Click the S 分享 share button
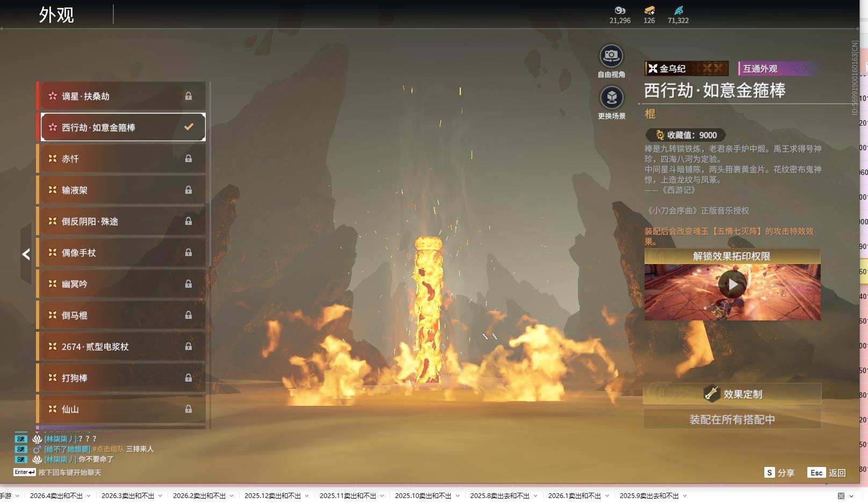This screenshot has height=504, width=868. point(779,472)
